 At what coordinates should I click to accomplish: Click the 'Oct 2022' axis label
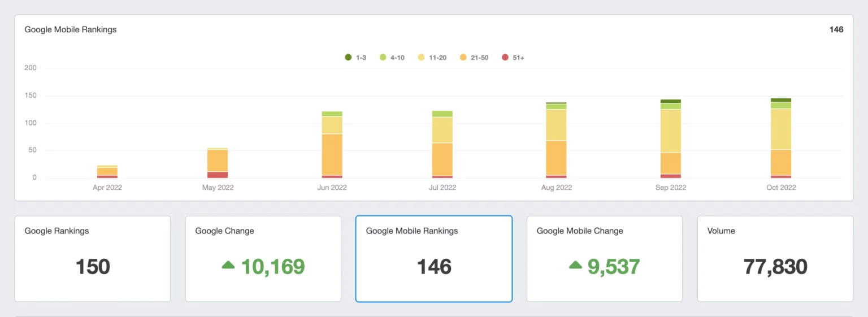tap(781, 188)
